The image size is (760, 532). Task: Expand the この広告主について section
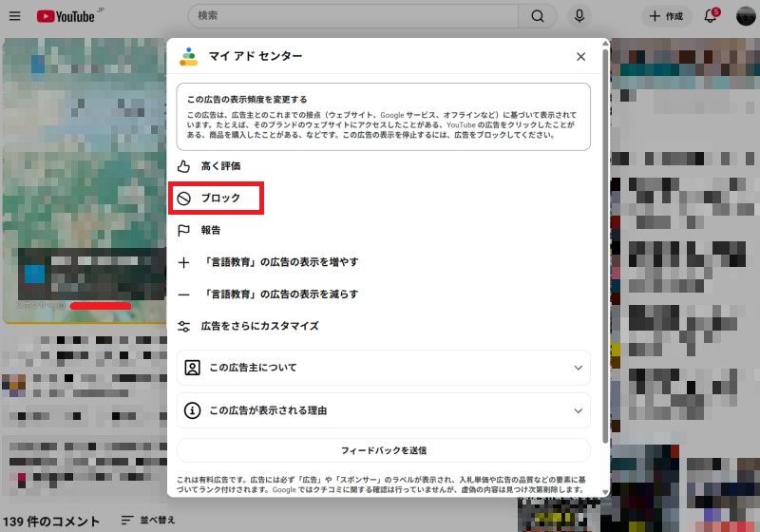(x=383, y=368)
